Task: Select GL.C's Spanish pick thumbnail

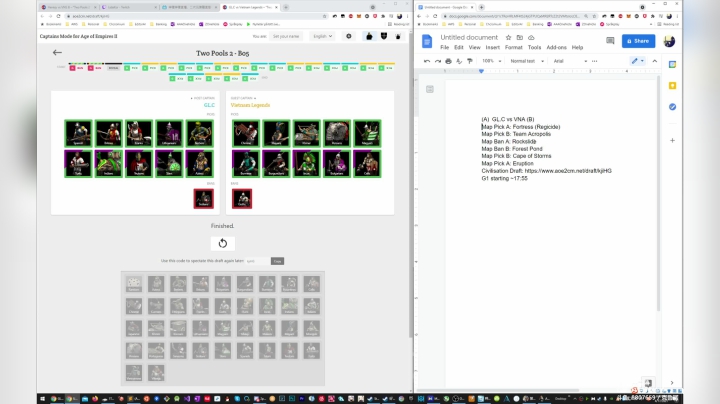Action: [79, 133]
